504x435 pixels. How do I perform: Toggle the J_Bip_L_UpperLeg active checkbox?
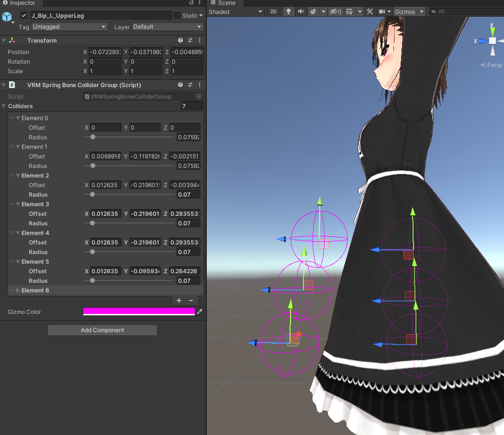24,15
